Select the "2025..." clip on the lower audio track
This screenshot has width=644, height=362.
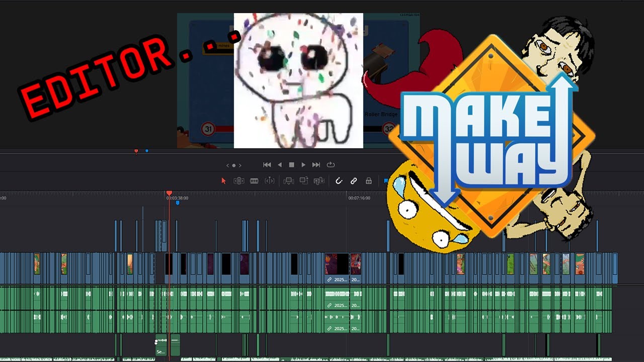(x=337, y=321)
